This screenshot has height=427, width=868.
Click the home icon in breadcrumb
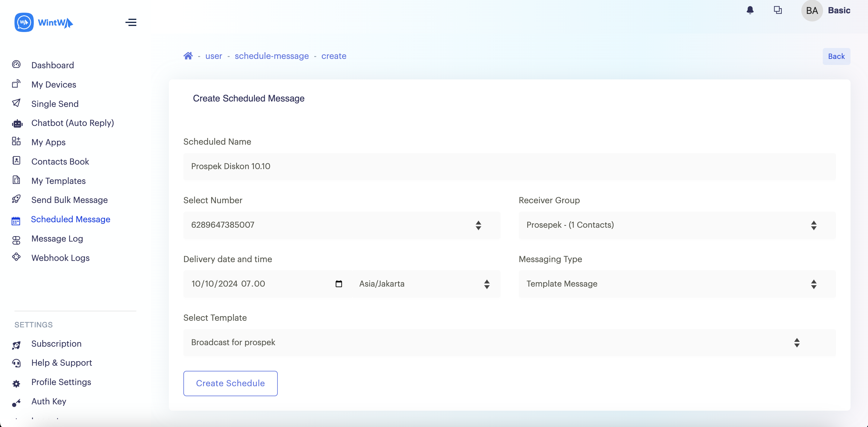(x=188, y=56)
